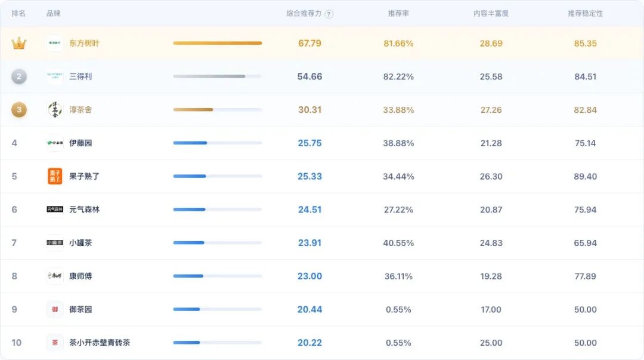
Task: Click the 品牌 column header
Action: point(54,14)
